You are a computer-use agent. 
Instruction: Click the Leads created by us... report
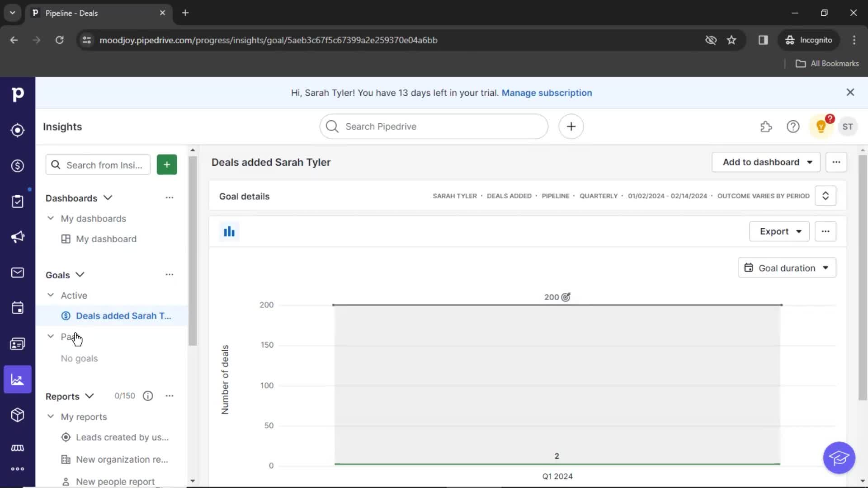[122, 437]
